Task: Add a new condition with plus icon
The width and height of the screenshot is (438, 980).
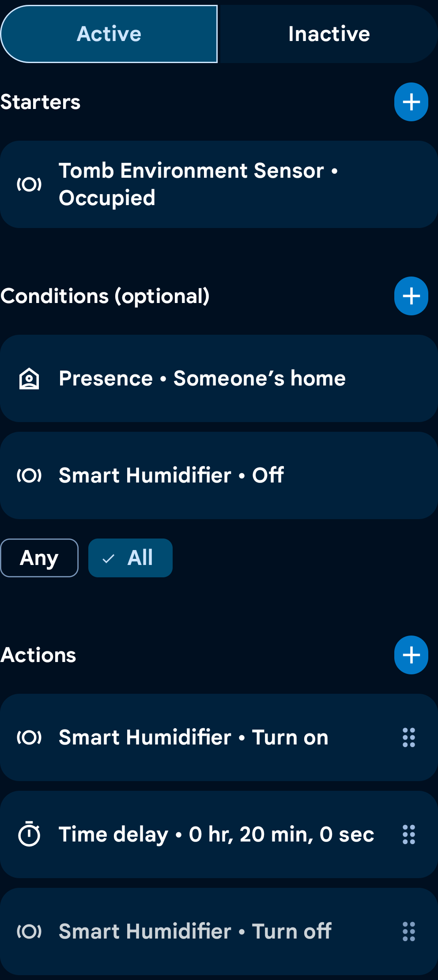Action: click(x=411, y=296)
